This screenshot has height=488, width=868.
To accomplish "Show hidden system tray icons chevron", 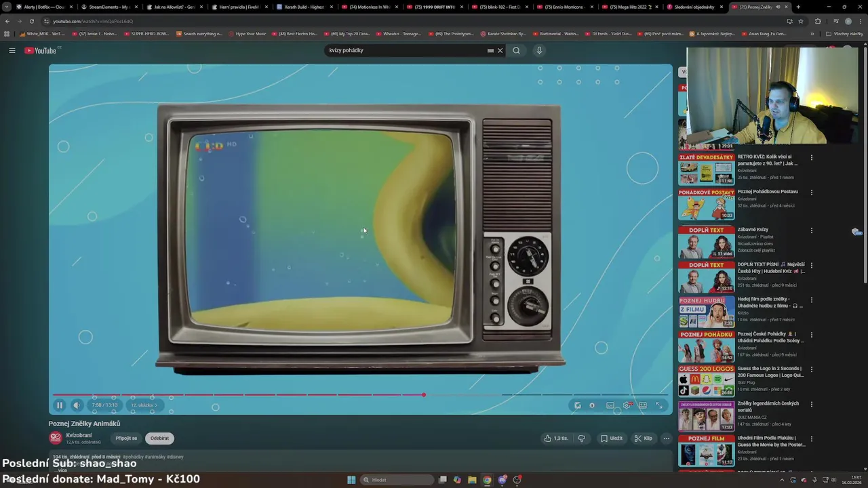I will (782, 480).
